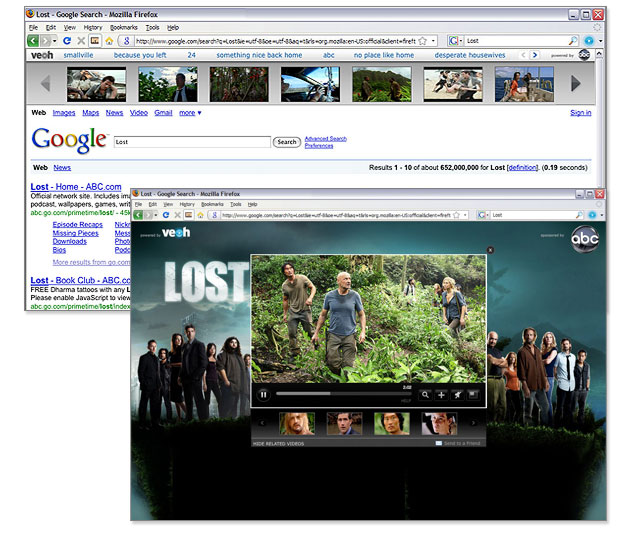Click Forward arrow in rear Firefox window
The image size is (623, 558).
[x=46, y=41]
